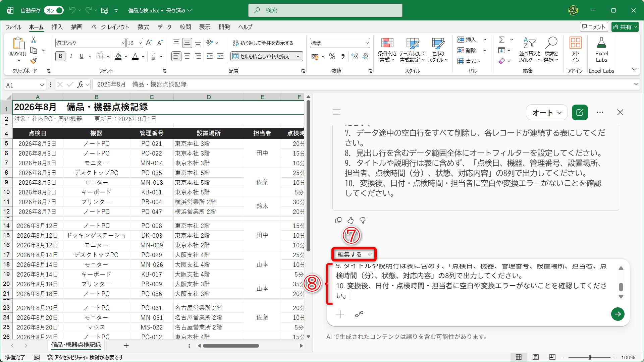Click the search box 検索

(x=325, y=10)
